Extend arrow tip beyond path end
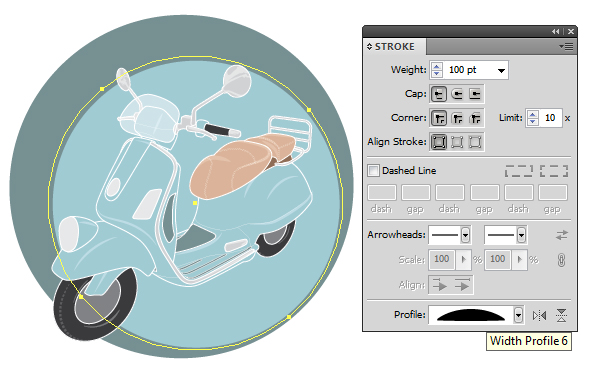The image size is (592, 376). (x=439, y=285)
